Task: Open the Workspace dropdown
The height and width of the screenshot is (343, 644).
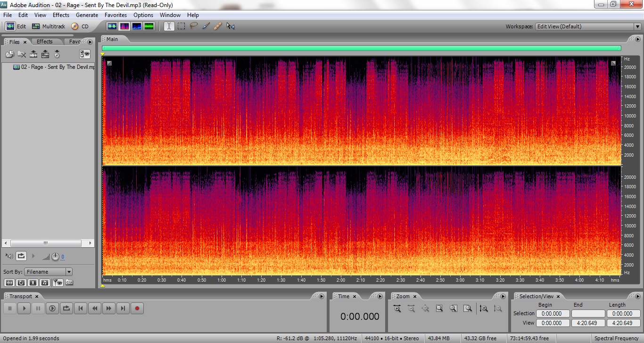Action: (588, 26)
